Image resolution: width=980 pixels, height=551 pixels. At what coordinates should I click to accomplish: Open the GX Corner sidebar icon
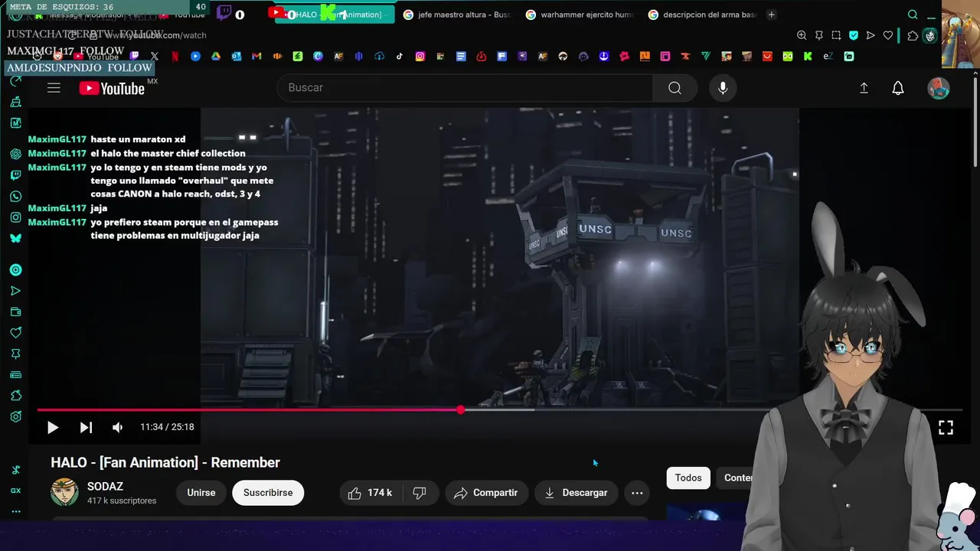[15, 491]
